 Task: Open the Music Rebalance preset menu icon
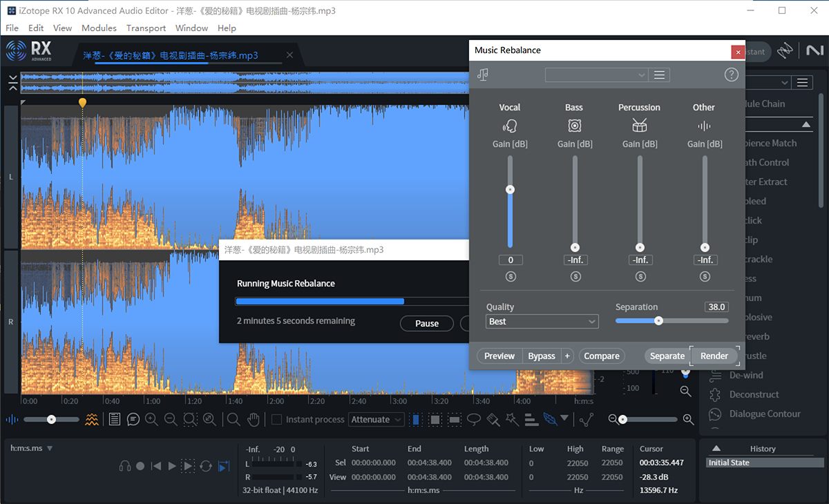pyautogui.click(x=660, y=75)
